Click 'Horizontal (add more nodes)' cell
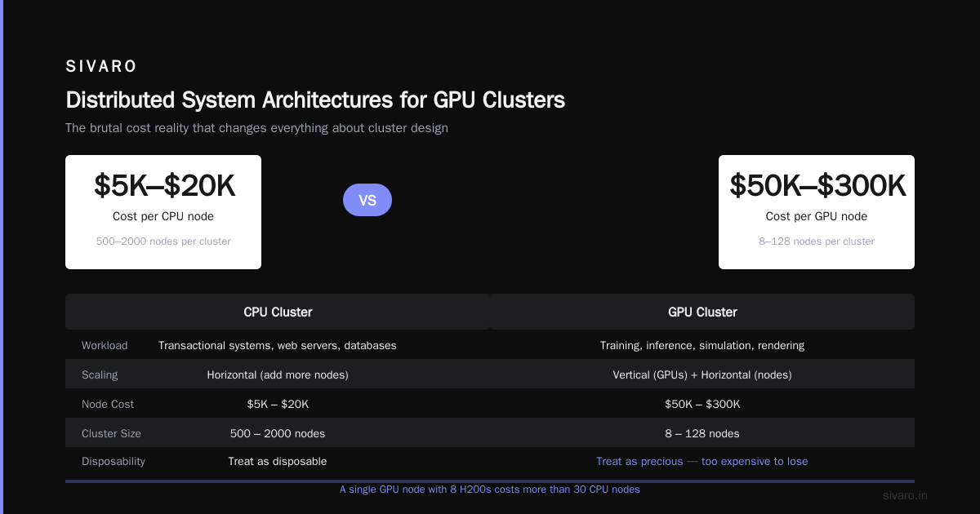The image size is (980, 514). pyautogui.click(x=278, y=374)
